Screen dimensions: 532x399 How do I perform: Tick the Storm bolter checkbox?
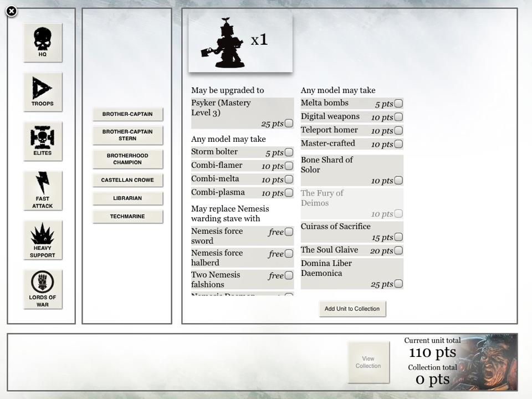click(289, 152)
